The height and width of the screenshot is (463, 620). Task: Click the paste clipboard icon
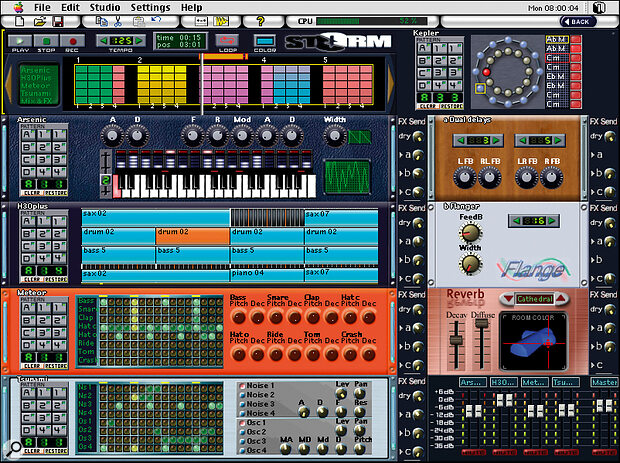click(x=138, y=22)
